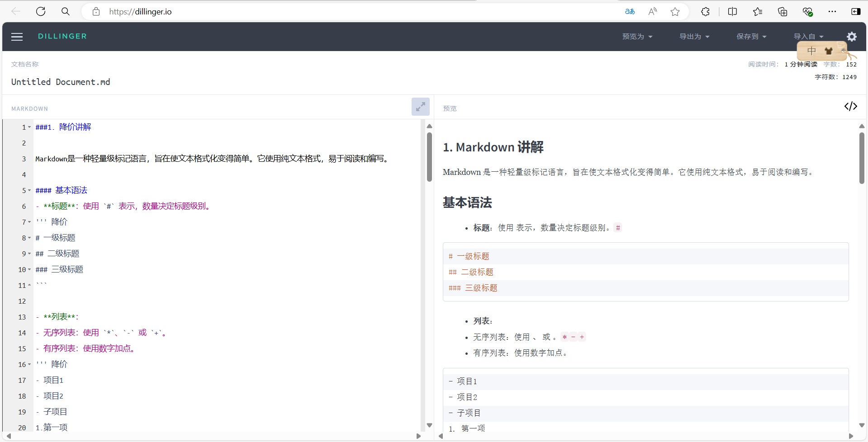This screenshot has height=442, width=868.
Task: Click the '字符数: 1249' counter
Action: pos(836,77)
